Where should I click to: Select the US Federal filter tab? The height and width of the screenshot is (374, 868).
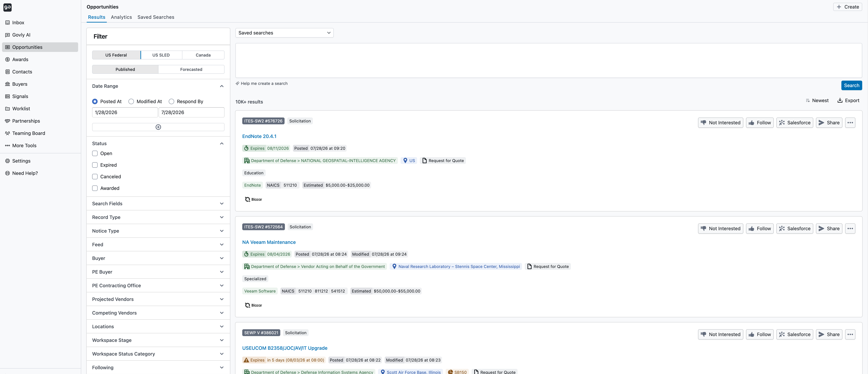[x=116, y=55]
